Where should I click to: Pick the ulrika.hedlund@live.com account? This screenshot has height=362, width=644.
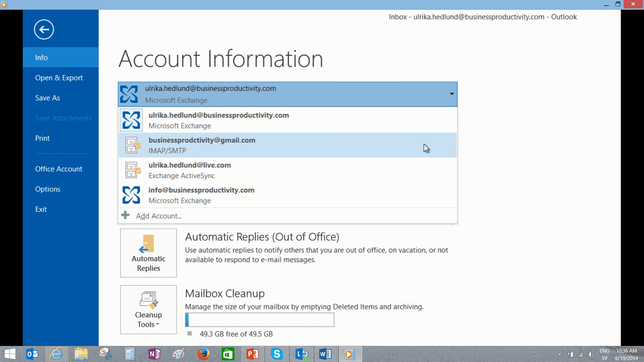pyautogui.click(x=288, y=170)
